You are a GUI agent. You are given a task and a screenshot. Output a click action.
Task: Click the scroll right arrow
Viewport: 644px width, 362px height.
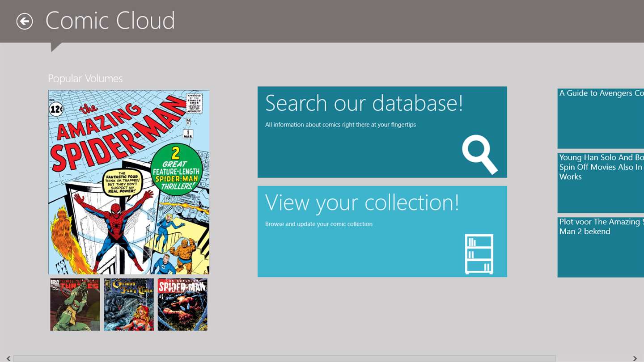(x=635, y=358)
